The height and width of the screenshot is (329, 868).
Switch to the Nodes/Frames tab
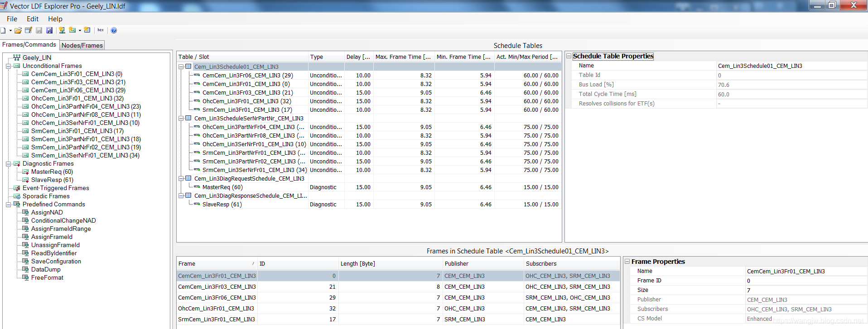82,45
